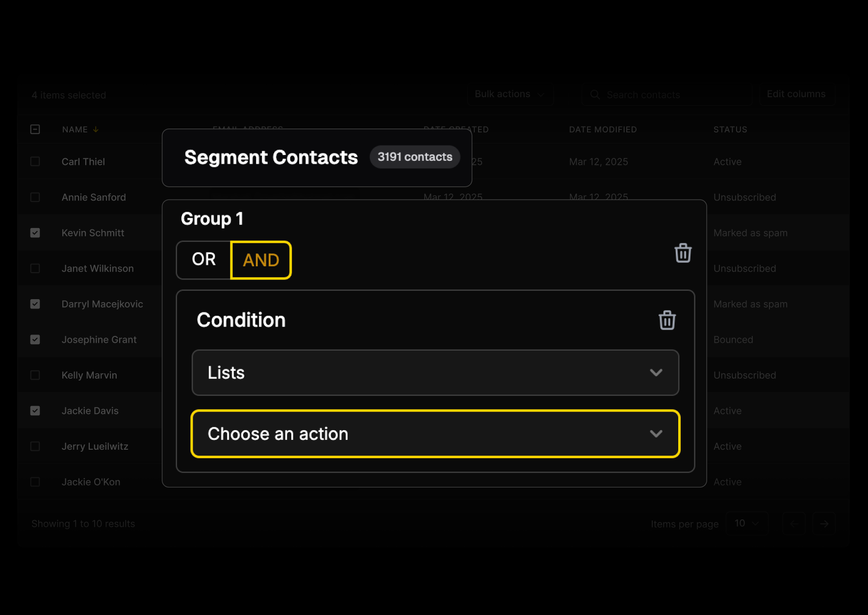Sort by DATE MODIFIED column header
Image resolution: width=868 pixels, height=615 pixels.
pyautogui.click(x=603, y=129)
